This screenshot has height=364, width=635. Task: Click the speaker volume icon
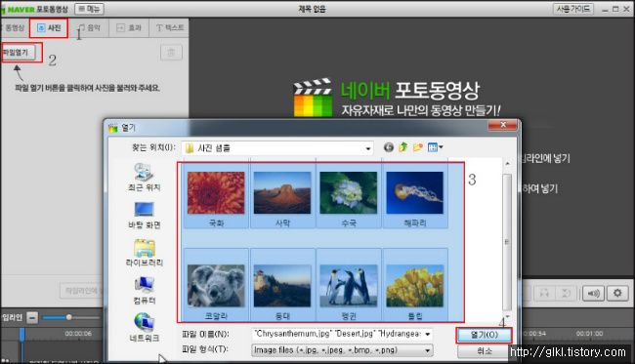pos(593,293)
